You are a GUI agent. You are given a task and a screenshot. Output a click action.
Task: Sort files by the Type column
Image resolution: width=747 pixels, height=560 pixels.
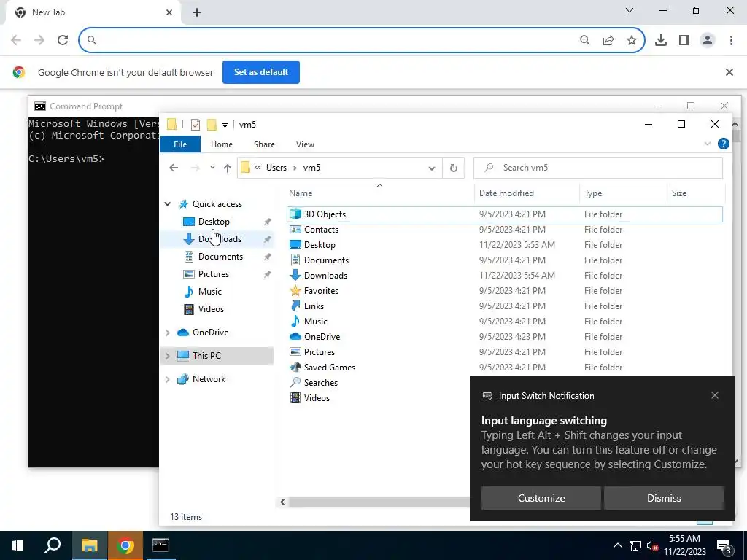(x=623, y=192)
